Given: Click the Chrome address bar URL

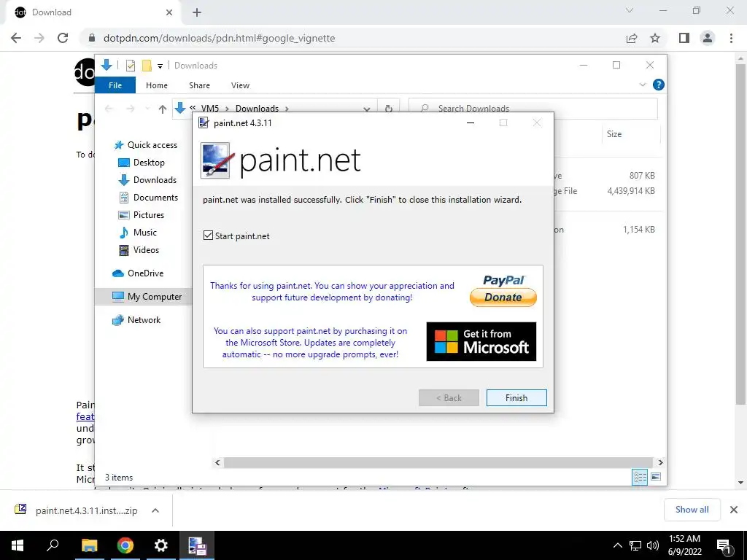Looking at the screenshot, I should point(219,38).
